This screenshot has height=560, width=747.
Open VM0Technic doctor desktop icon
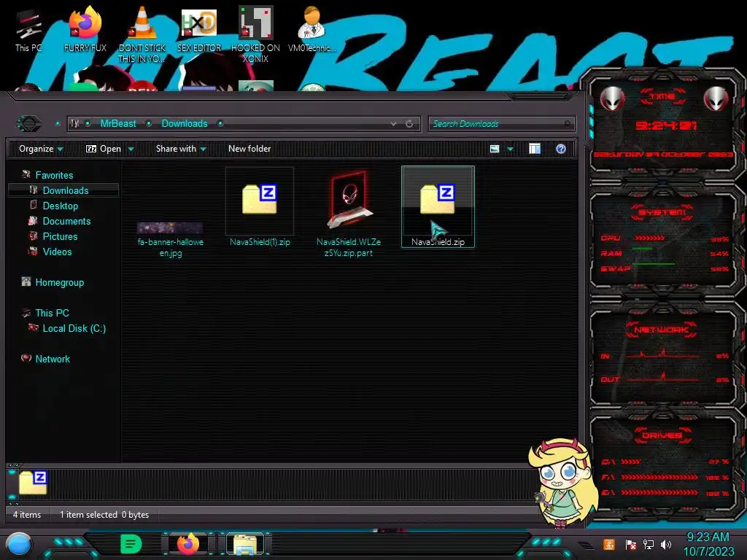pyautogui.click(x=311, y=29)
